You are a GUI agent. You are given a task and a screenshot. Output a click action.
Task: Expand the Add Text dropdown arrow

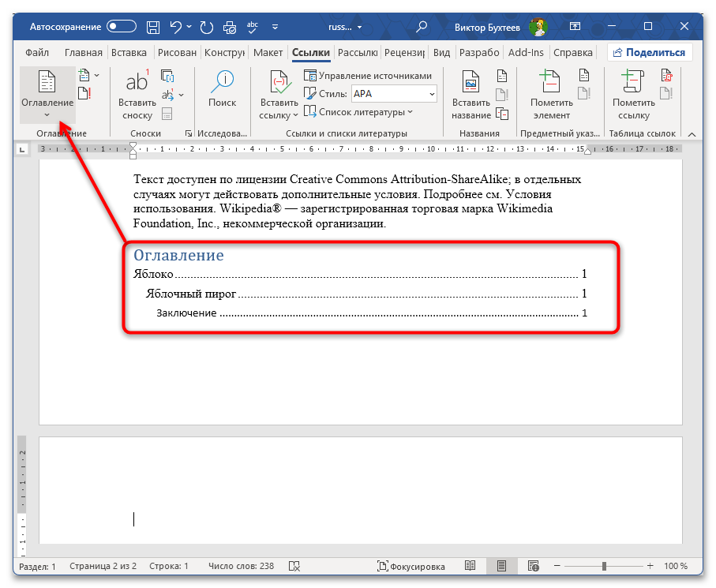97,75
